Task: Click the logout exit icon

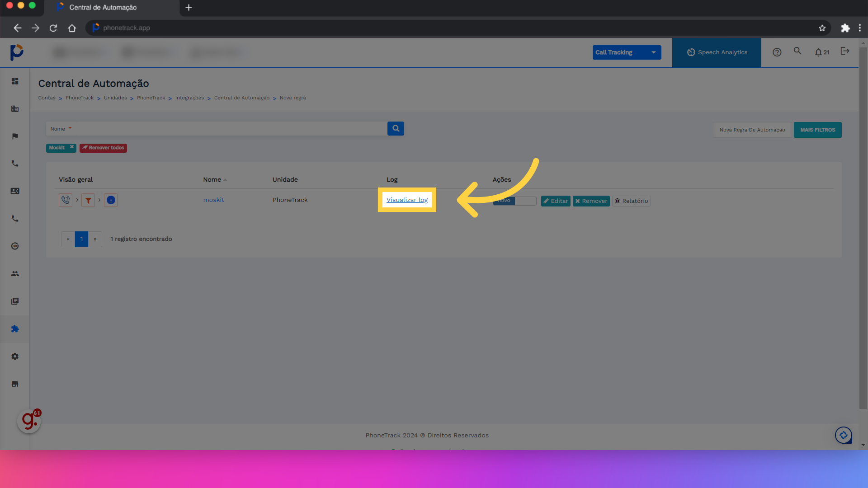Action: pos(845,51)
